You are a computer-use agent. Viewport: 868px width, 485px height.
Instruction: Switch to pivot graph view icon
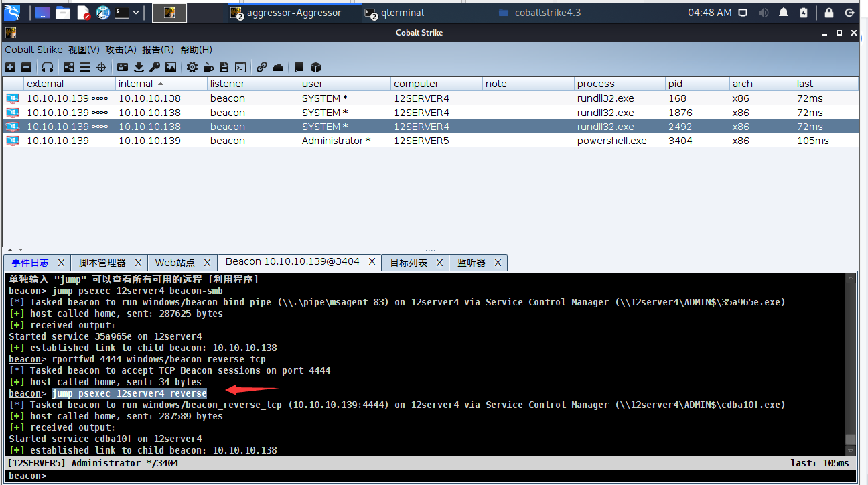tap(69, 67)
